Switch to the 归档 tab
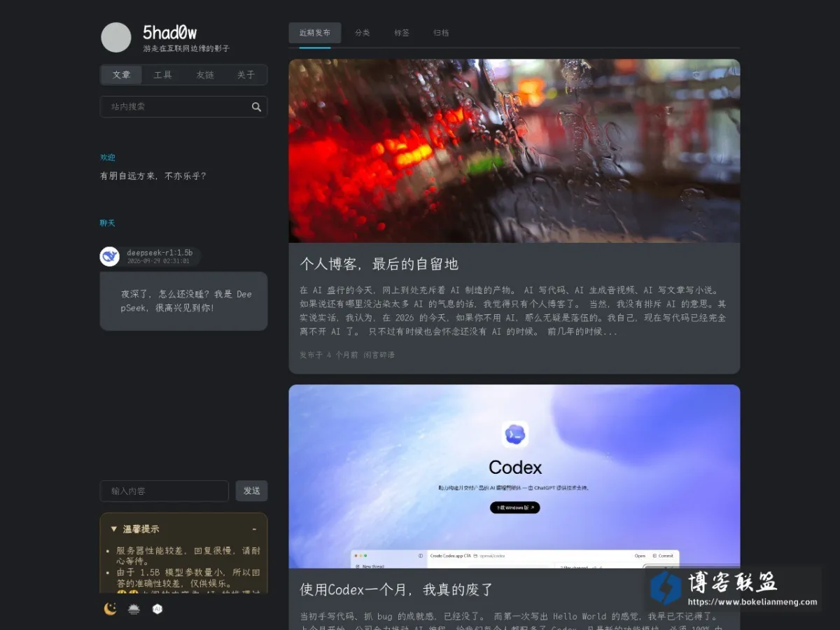The image size is (840, 630). click(x=441, y=33)
